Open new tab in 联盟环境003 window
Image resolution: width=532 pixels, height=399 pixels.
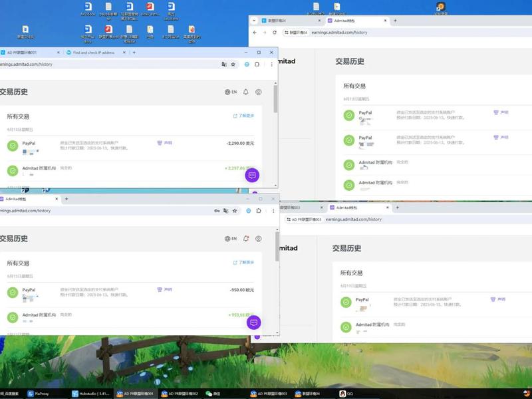point(397,207)
